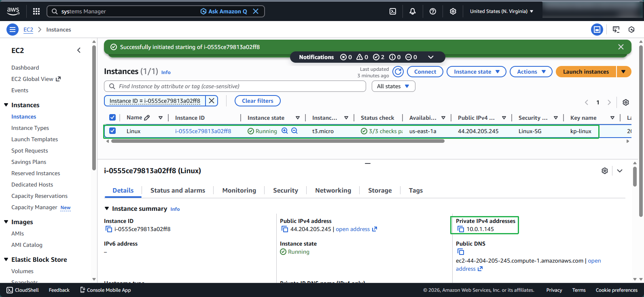Open CloudShell in the footer
The image size is (644, 297).
coord(23,290)
